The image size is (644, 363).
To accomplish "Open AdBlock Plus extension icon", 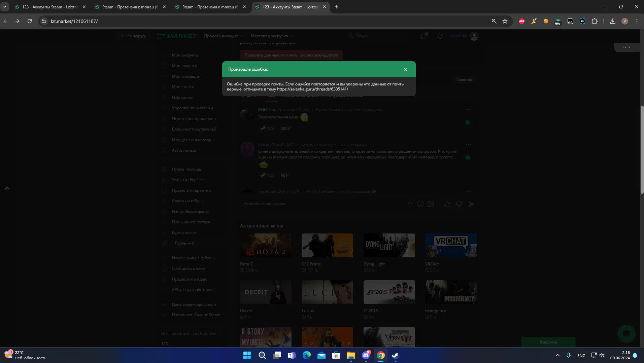I will [x=522, y=21].
